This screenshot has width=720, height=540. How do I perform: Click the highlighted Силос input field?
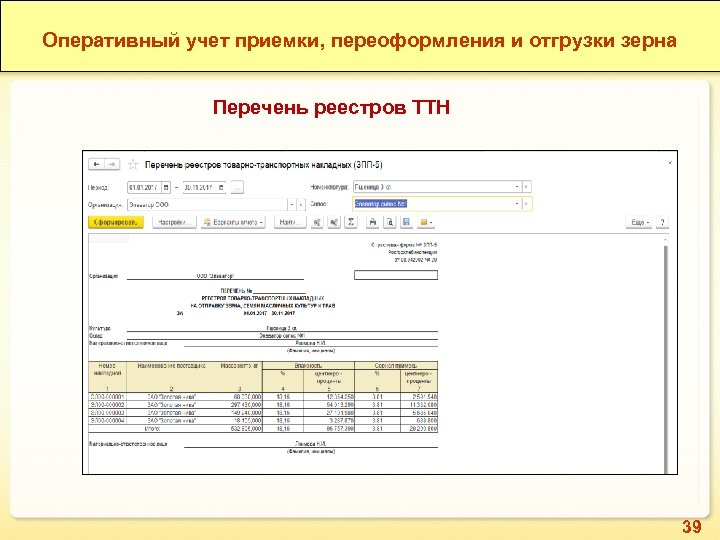433,203
